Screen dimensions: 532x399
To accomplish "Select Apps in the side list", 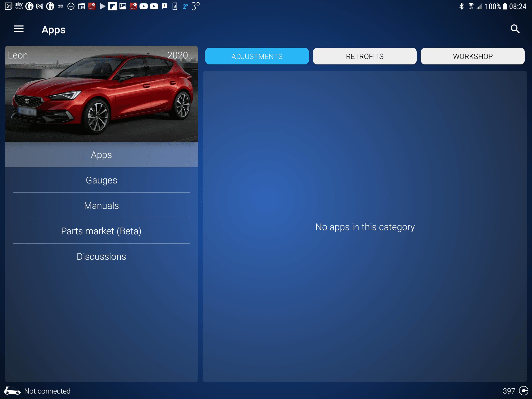I will (101, 155).
